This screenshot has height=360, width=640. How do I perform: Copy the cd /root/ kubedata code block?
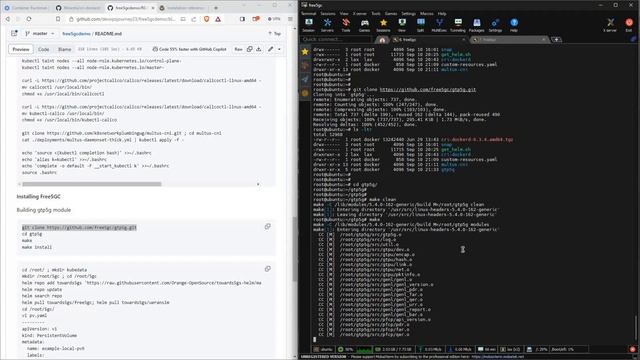[x=268, y=269]
